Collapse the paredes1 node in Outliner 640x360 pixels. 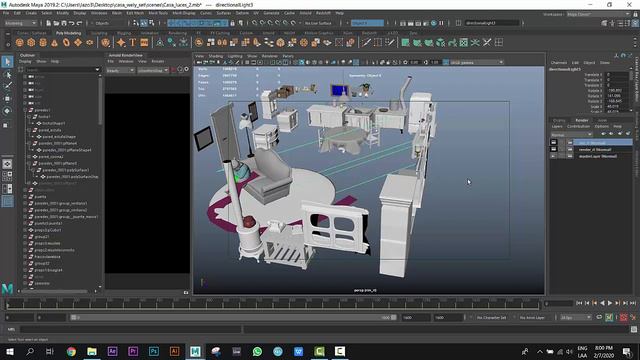pos(25,110)
